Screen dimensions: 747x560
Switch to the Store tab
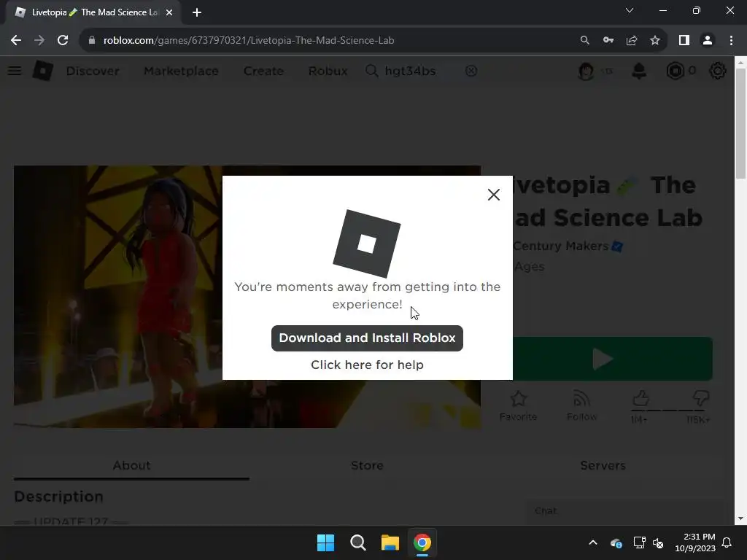point(367,465)
